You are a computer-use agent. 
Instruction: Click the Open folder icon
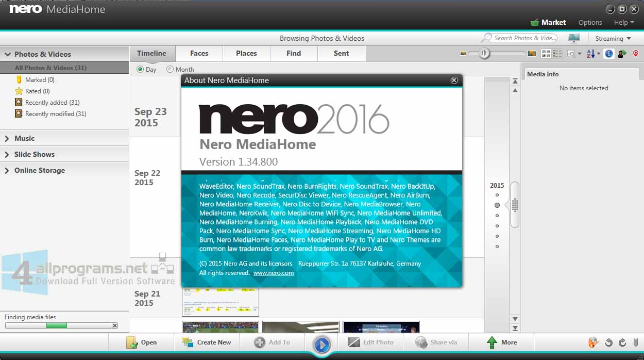[132, 342]
